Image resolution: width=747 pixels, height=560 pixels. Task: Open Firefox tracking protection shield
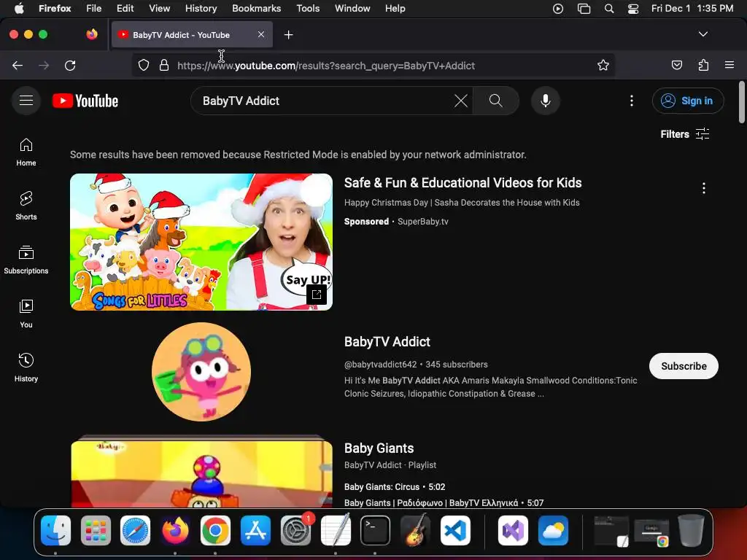pyautogui.click(x=144, y=65)
